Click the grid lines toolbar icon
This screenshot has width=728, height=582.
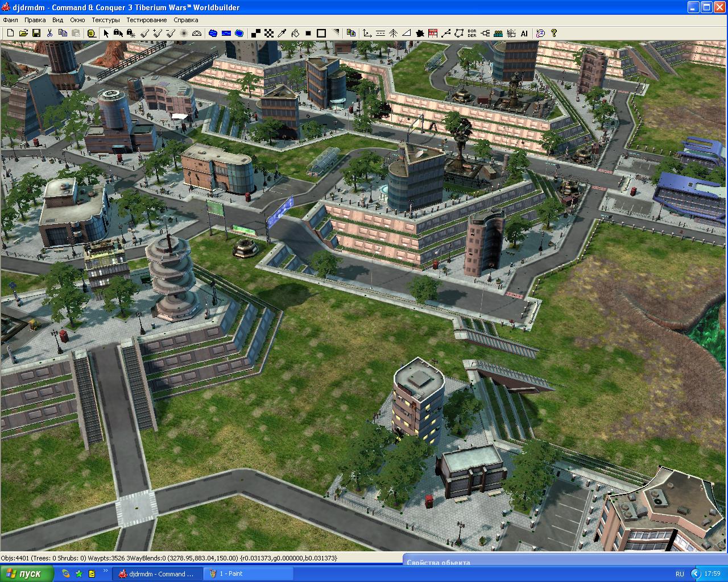point(511,34)
